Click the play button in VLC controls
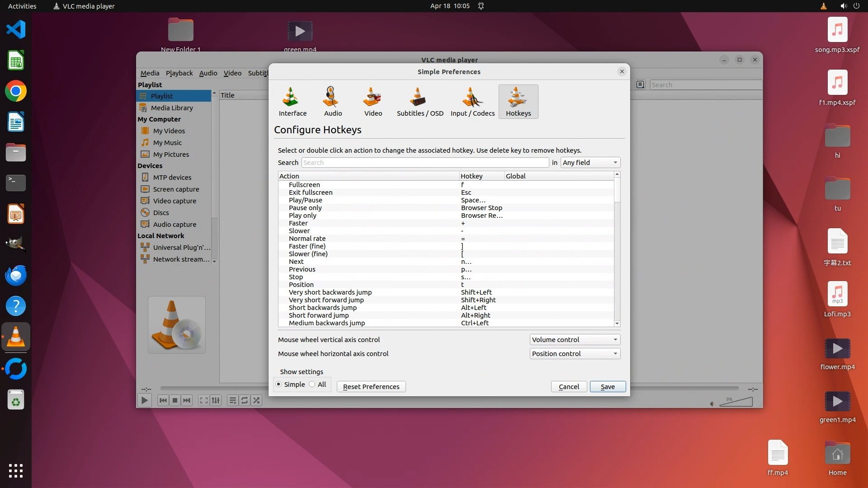 pos(144,400)
